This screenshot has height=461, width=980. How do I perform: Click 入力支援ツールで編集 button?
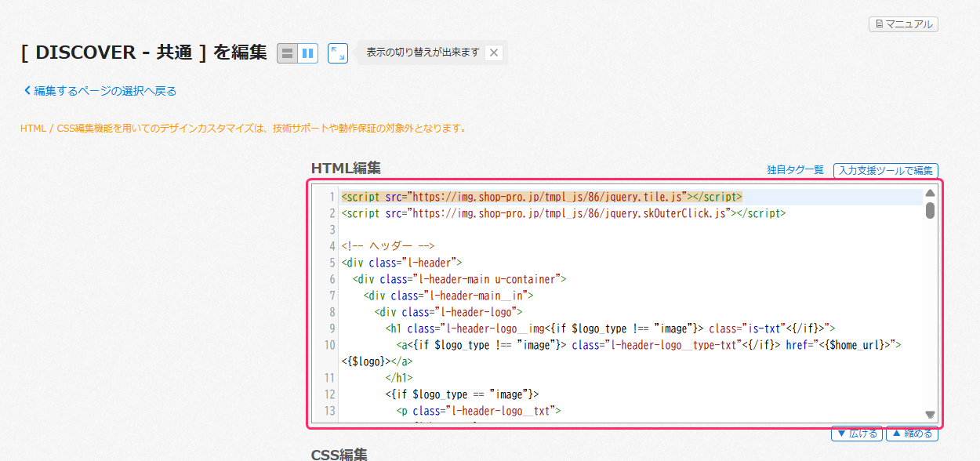tap(885, 170)
